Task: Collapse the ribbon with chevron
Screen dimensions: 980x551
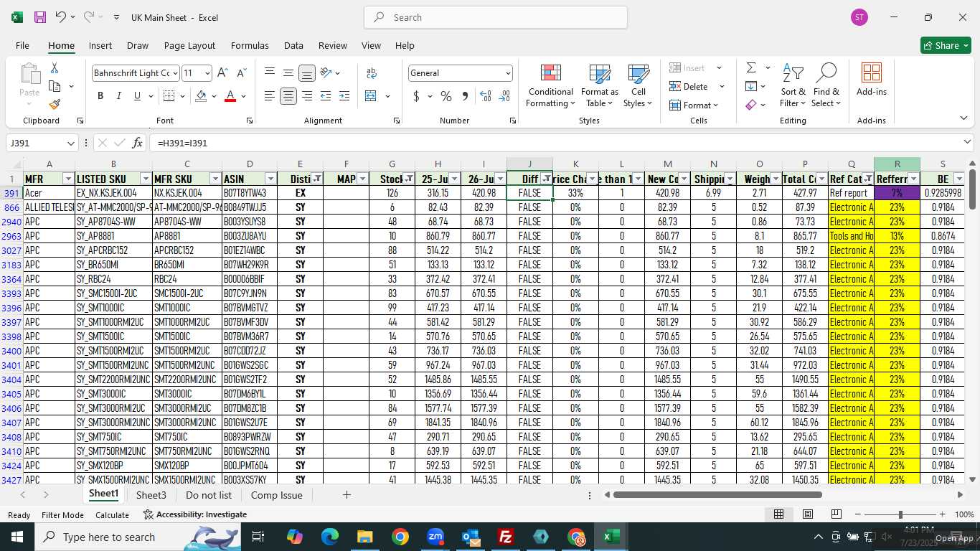Action: click(x=963, y=118)
